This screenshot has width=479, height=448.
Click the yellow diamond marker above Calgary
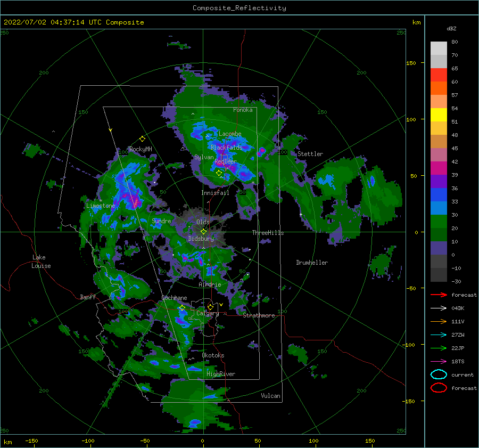(x=210, y=307)
